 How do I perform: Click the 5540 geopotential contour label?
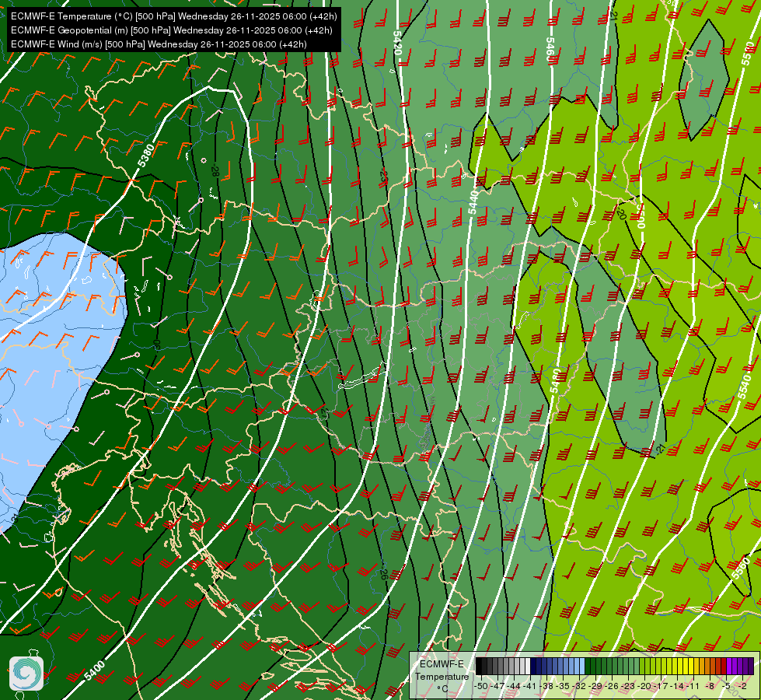pyautogui.click(x=744, y=387)
